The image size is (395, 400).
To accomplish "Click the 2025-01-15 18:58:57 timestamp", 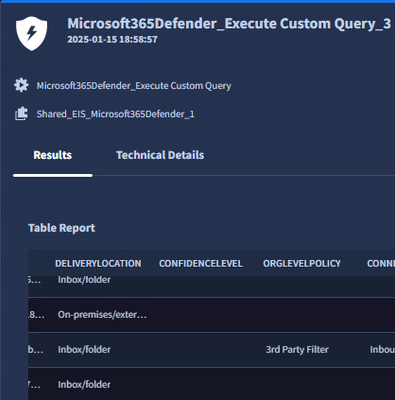I will click(112, 39).
